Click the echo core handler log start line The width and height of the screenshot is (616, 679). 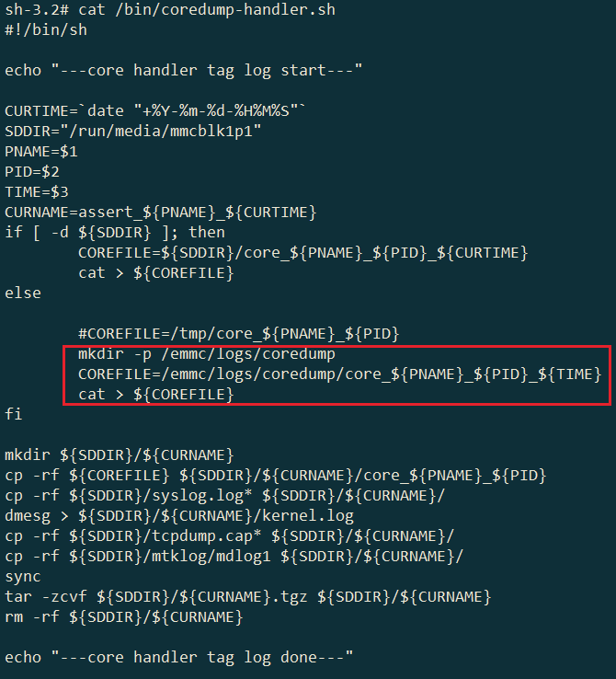click(x=183, y=70)
